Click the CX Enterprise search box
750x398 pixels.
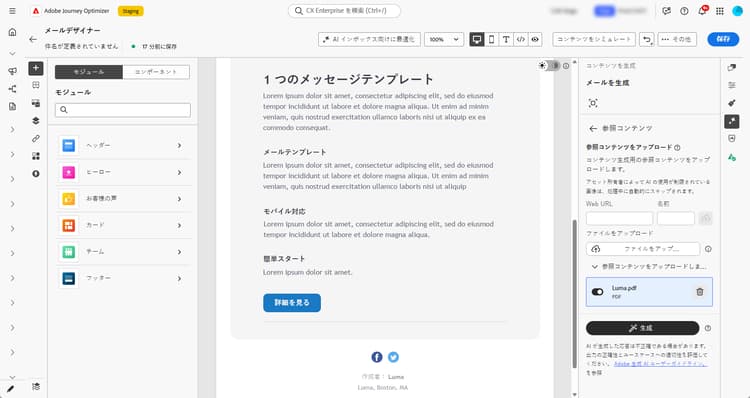[x=344, y=11]
